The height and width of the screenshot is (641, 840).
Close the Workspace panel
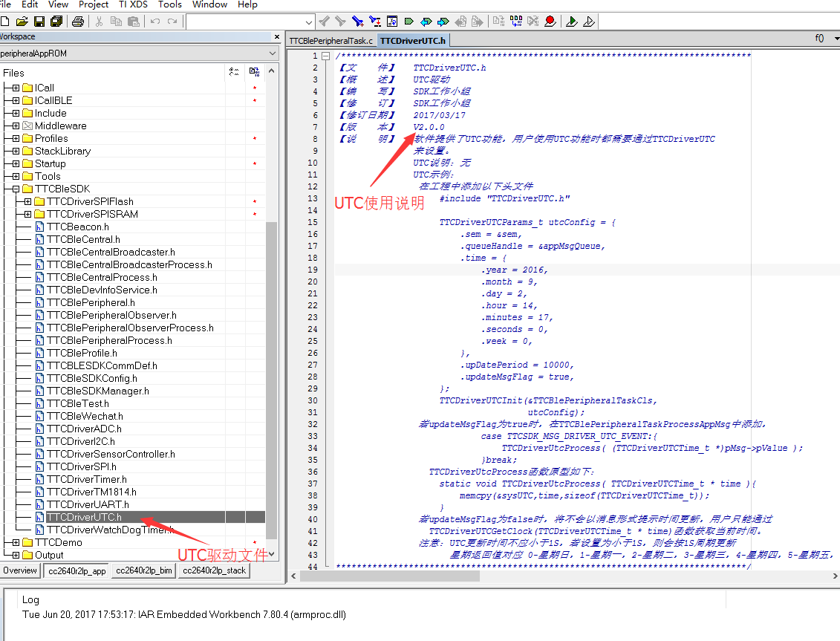[x=277, y=36]
